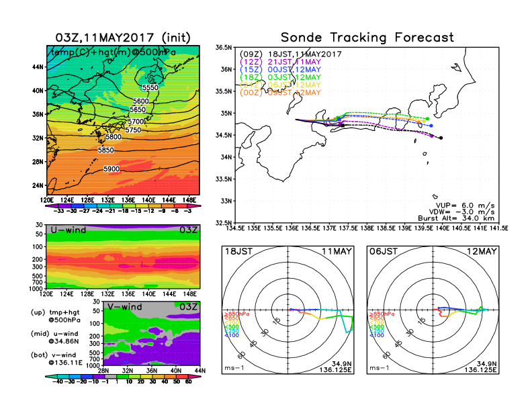Viewport: 532px width, 411px height.
Task: Click the green 18Z track endpoint dot
Action: tap(427, 119)
